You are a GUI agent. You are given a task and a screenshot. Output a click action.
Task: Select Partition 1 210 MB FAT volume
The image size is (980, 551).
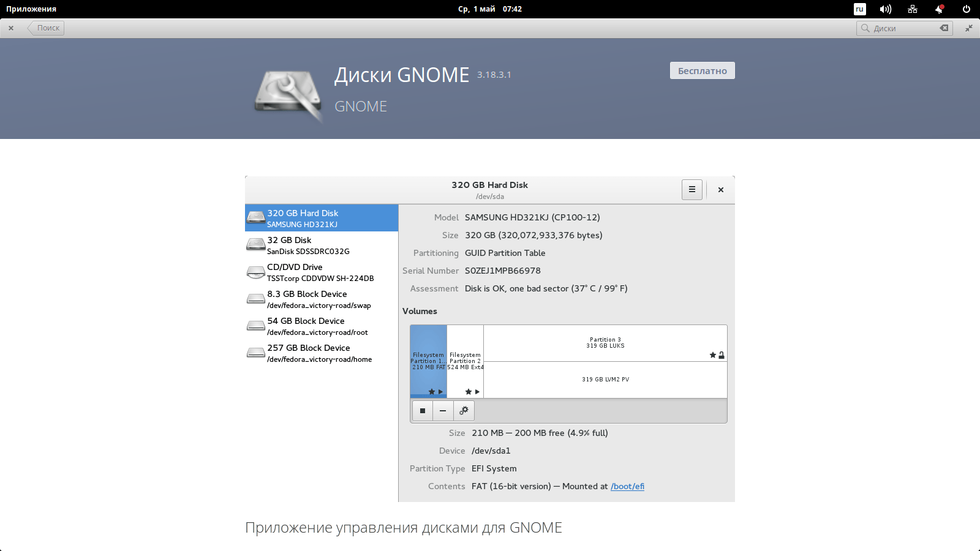point(428,361)
